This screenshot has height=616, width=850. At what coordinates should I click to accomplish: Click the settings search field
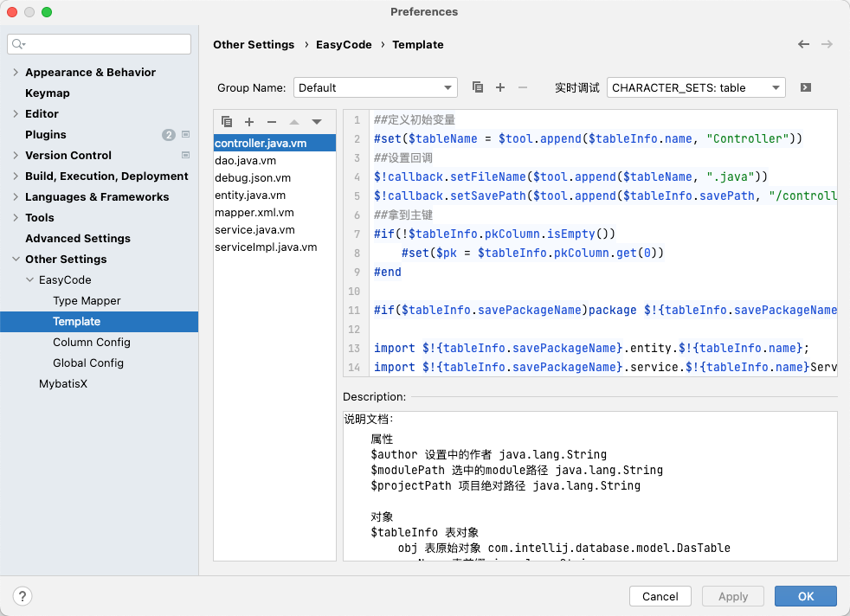100,44
